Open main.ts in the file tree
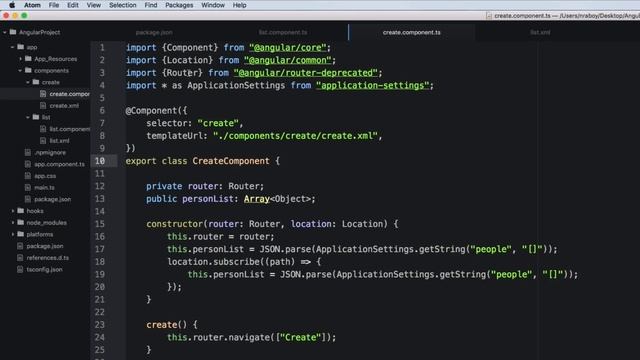The image size is (640, 360). pos(44,187)
